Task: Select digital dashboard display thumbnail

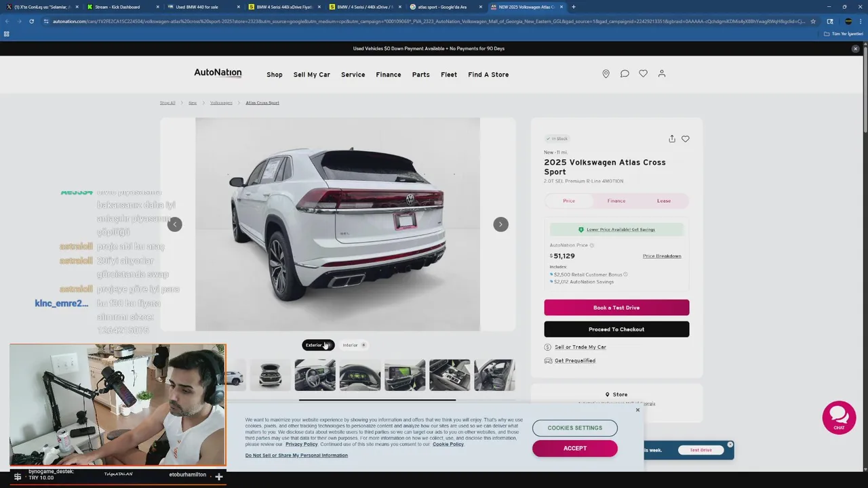Action: click(360, 375)
